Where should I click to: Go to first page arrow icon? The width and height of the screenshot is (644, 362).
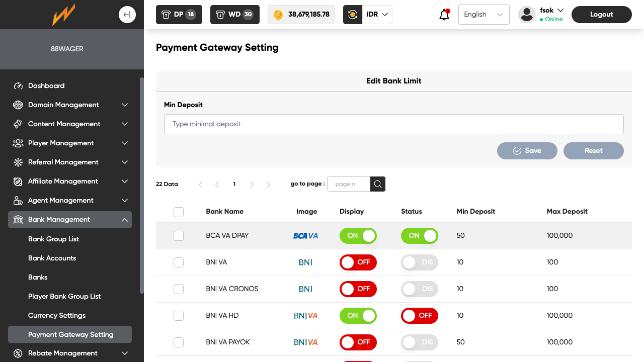tap(200, 185)
